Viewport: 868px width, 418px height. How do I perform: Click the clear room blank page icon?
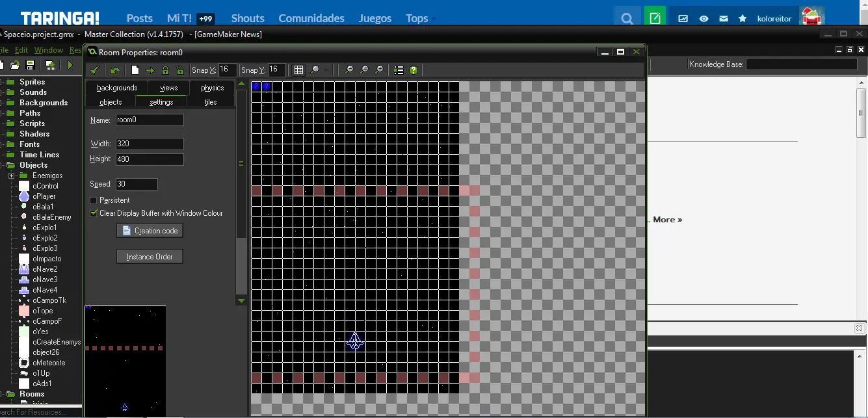click(135, 70)
